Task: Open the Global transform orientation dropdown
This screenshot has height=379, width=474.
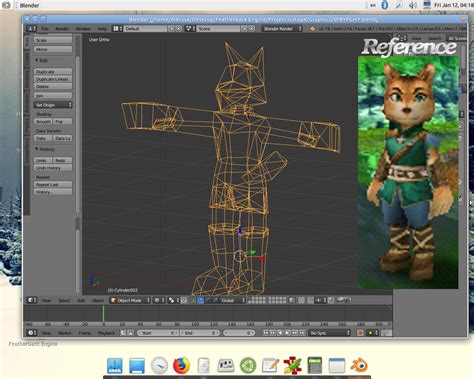Action: (233, 300)
